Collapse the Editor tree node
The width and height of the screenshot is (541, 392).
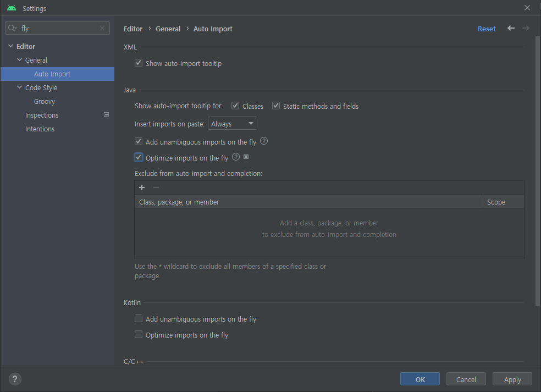tap(10, 46)
